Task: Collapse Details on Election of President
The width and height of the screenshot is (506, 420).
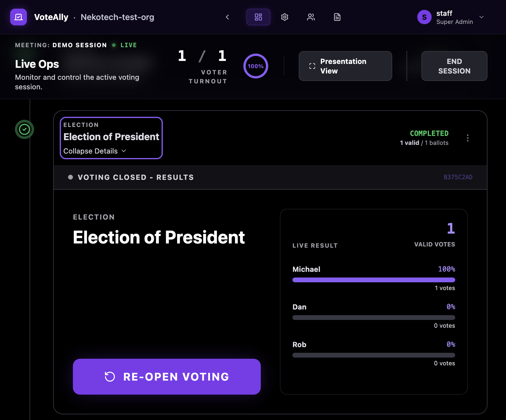Action: (95, 151)
